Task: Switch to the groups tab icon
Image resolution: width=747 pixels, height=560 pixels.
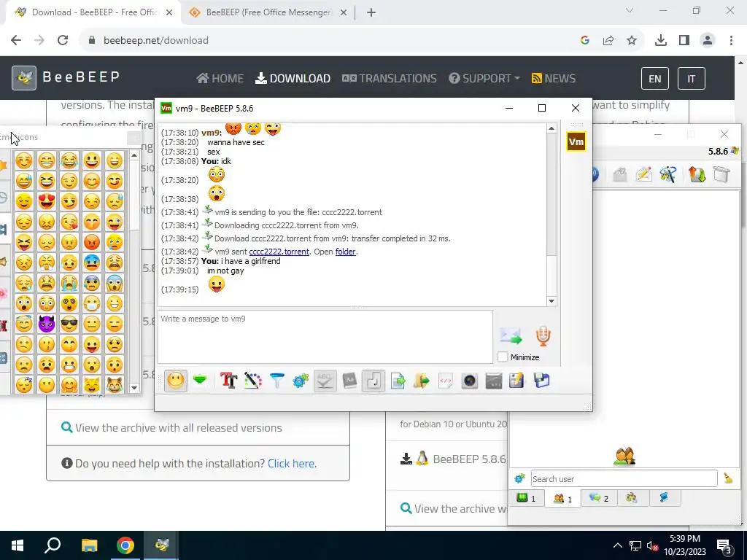Action: [x=632, y=498]
